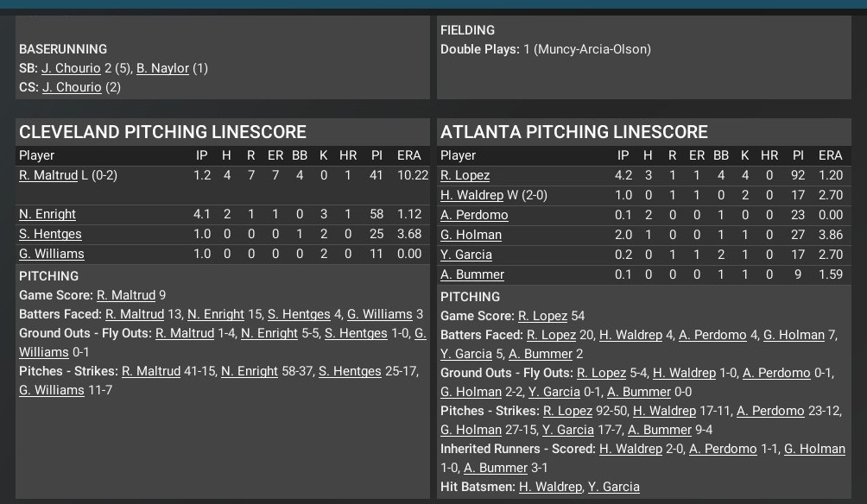Select R. Lopez in Atlanta pitching table
This screenshot has height=504, width=867.
[x=465, y=175]
